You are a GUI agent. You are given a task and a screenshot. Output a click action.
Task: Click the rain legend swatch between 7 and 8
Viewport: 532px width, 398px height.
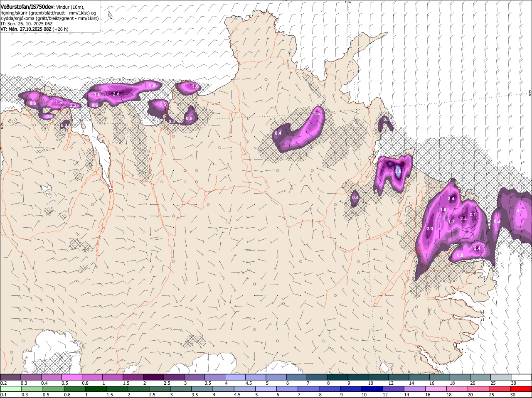pyautogui.click(x=308, y=389)
